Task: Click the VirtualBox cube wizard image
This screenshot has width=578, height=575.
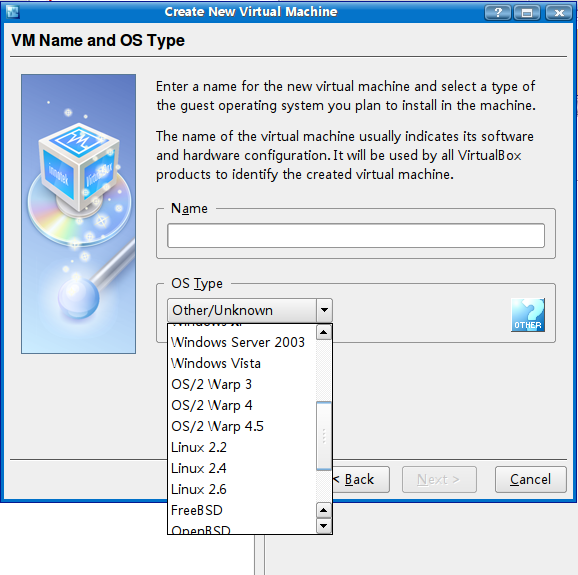Action: [79, 214]
